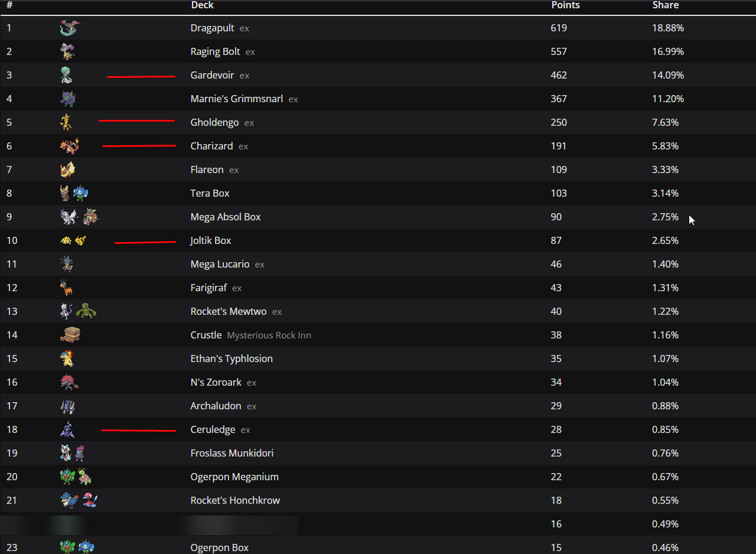This screenshot has width=756, height=554.
Task: Select the Froslass sprite in row 19
Action: [66, 453]
